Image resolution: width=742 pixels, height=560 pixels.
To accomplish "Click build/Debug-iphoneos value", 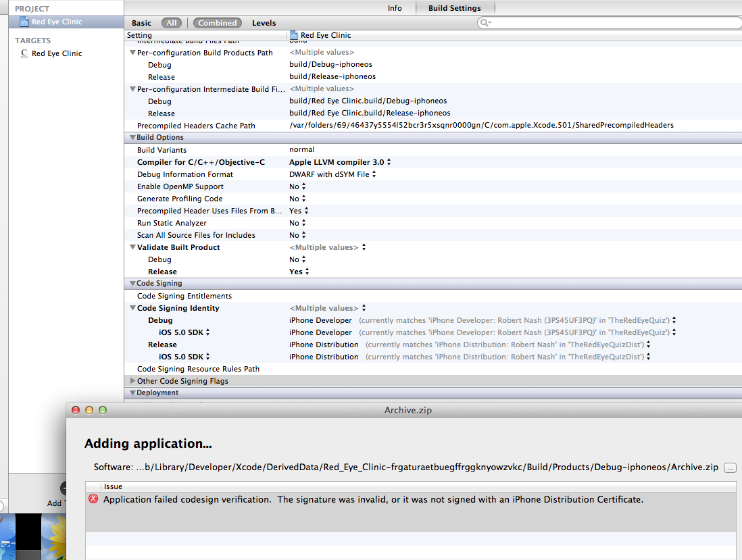I will coord(330,64).
